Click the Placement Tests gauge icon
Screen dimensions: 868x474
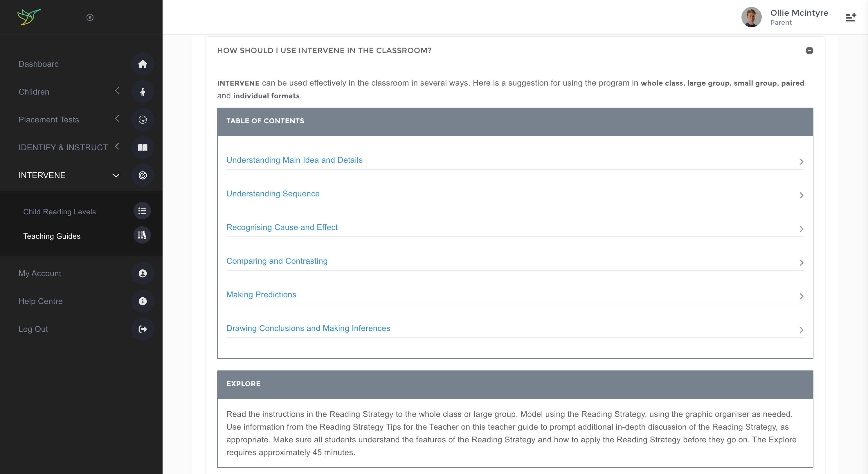click(143, 120)
